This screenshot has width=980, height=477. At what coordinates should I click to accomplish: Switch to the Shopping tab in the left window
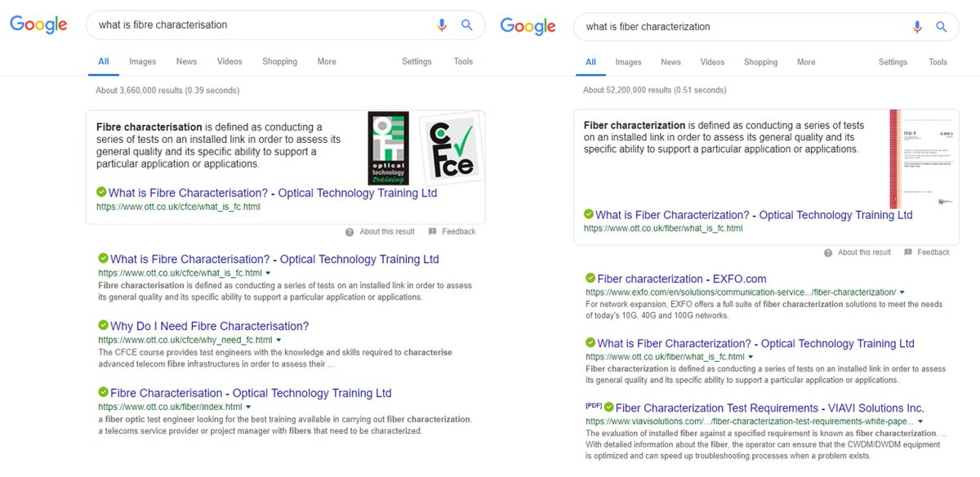pyautogui.click(x=279, y=61)
